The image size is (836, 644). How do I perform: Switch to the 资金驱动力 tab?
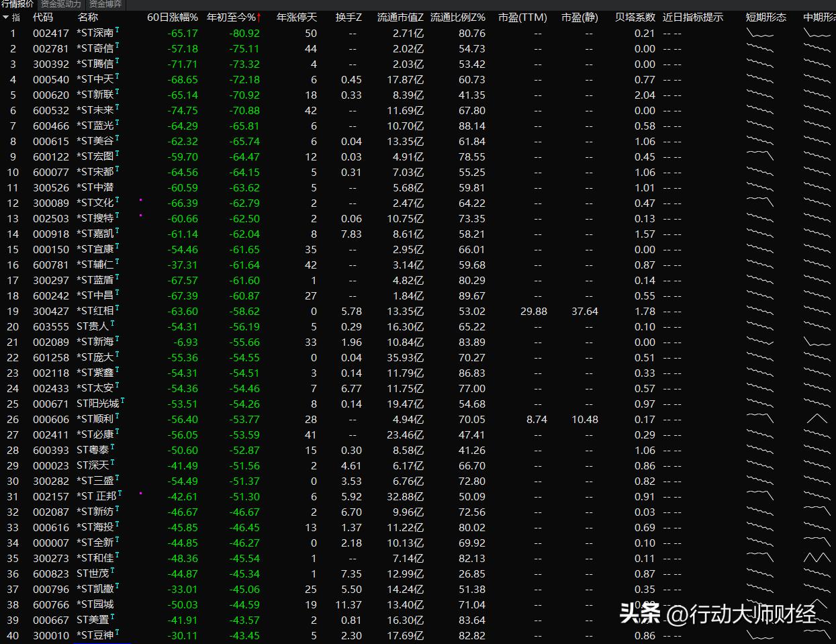pyautogui.click(x=60, y=4)
